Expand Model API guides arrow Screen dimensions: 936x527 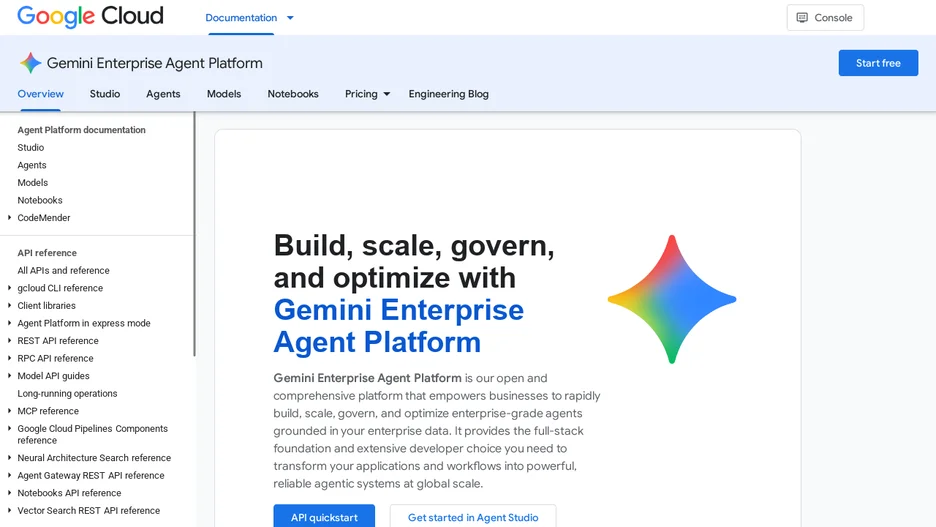[10, 376]
